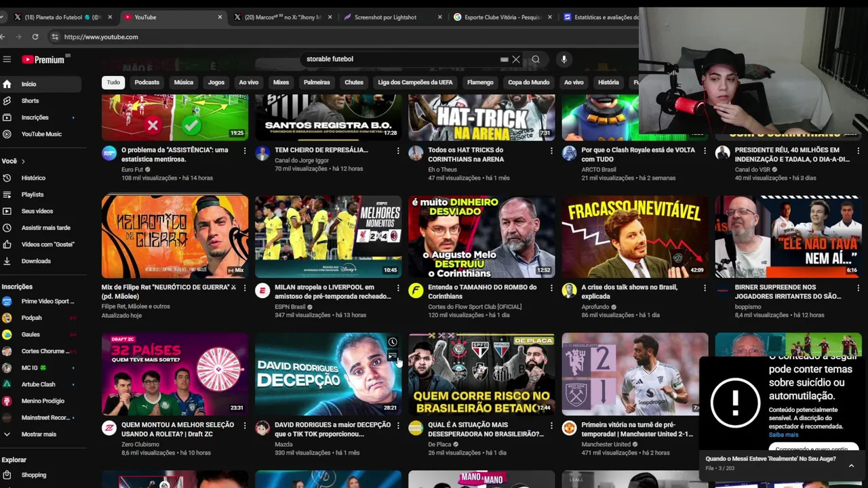Open ESPN Brasil channel avatar
The image size is (868, 488).
tap(262, 291)
